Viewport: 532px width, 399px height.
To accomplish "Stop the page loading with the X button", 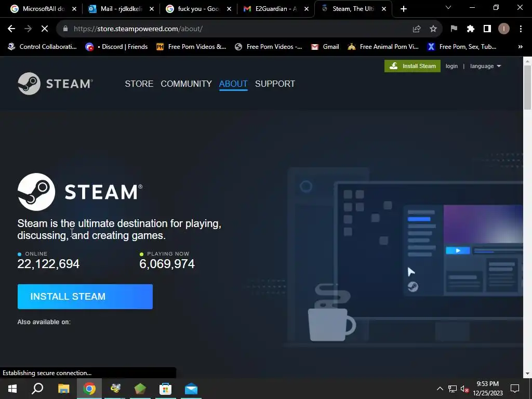I will click(45, 29).
